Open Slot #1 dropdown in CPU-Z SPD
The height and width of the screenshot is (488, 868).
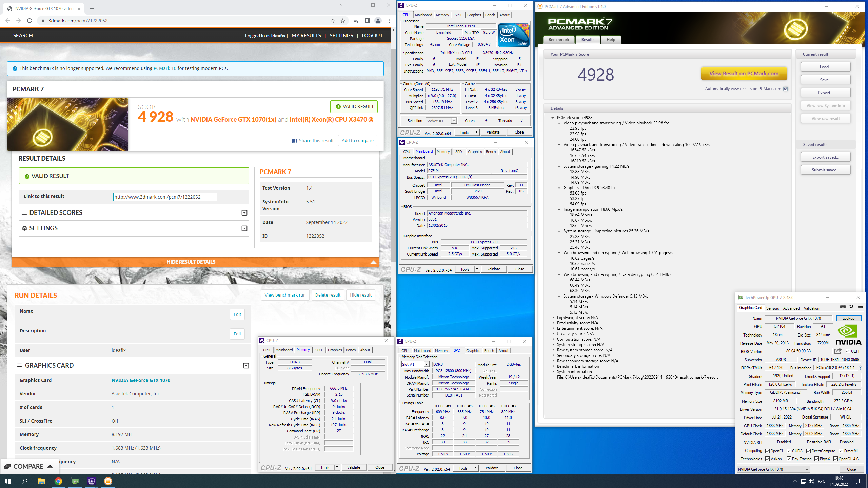point(426,364)
